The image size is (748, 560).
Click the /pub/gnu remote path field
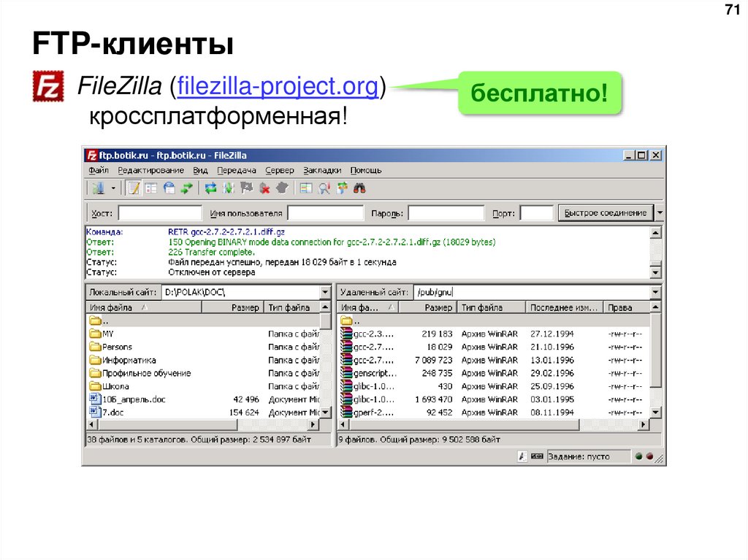click(532, 292)
